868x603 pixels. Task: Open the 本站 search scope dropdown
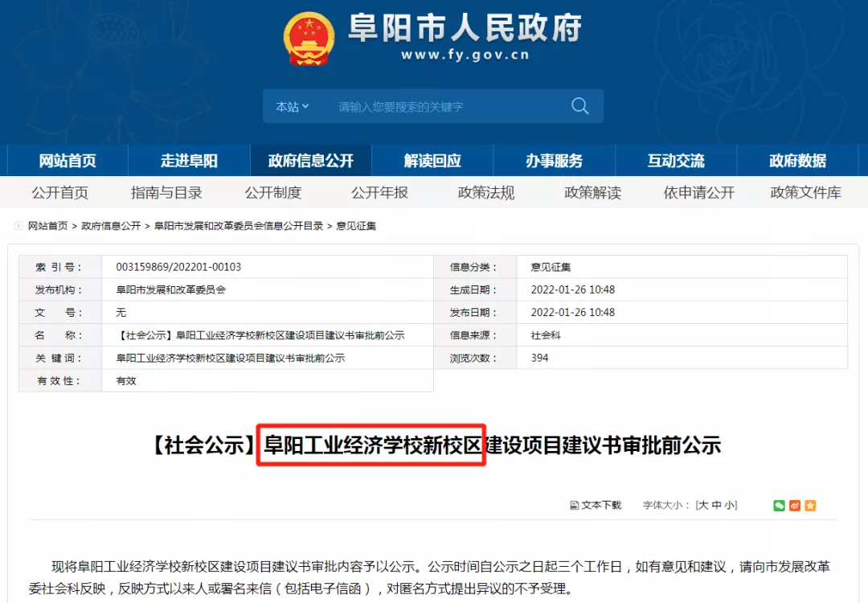pos(291,105)
